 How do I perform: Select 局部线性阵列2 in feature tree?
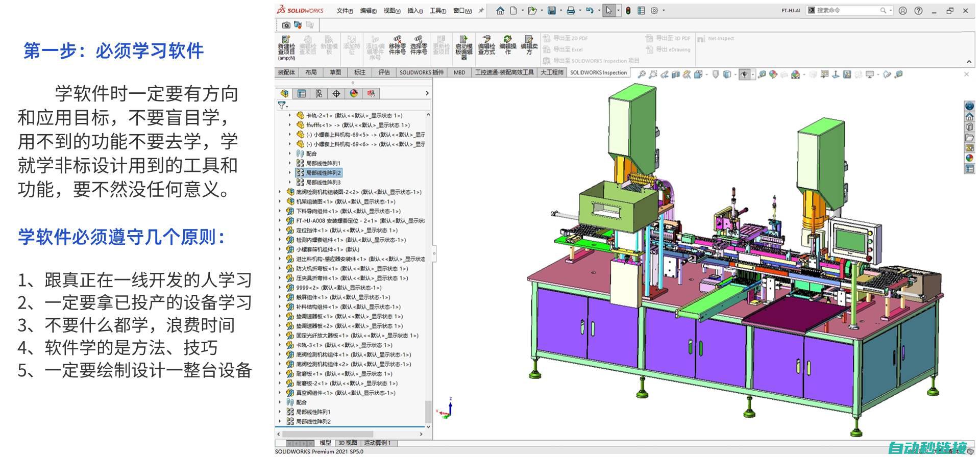[318, 173]
